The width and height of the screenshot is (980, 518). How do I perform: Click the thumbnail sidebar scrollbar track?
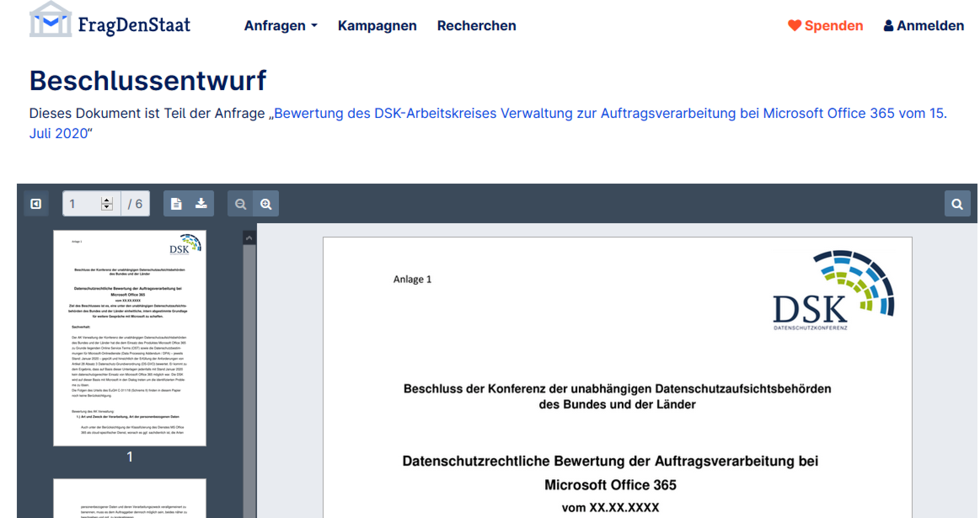(x=249, y=379)
